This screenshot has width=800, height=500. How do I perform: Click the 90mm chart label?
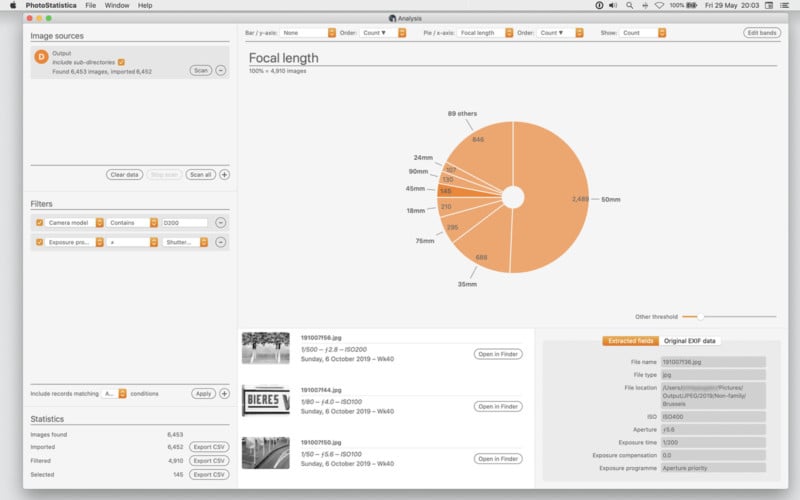tap(418, 171)
